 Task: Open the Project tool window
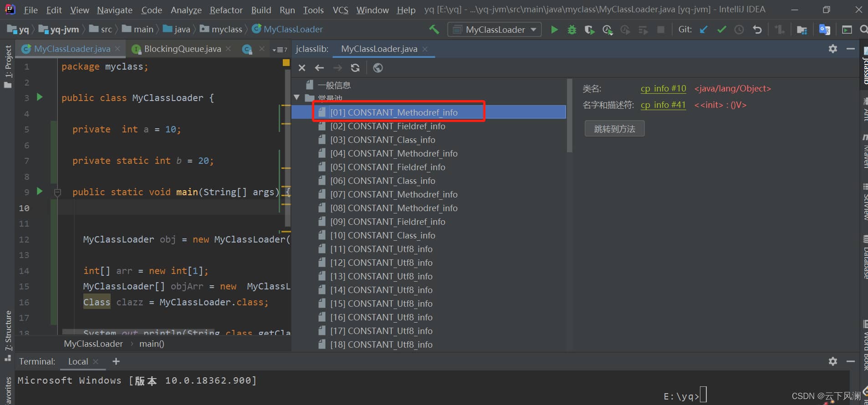tap(8, 66)
